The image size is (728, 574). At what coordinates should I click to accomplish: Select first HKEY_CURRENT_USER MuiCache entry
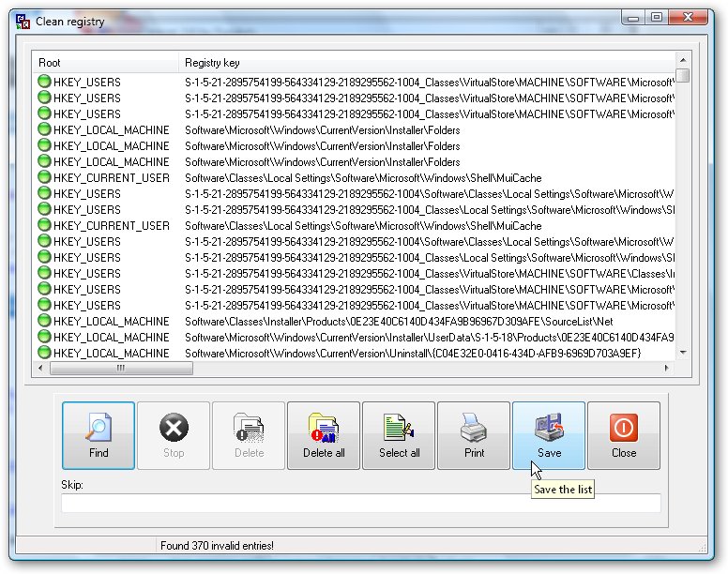pyautogui.click(x=112, y=178)
